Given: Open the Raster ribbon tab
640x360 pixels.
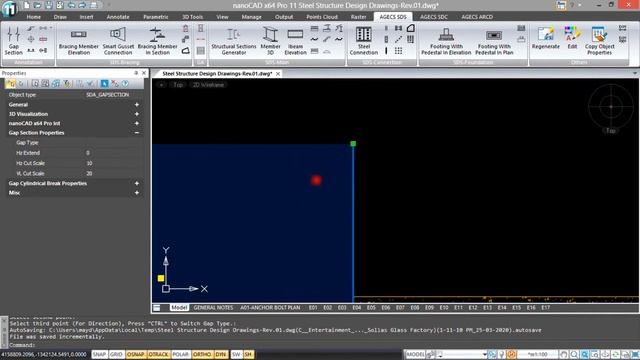Looking at the screenshot, I should (358, 17).
